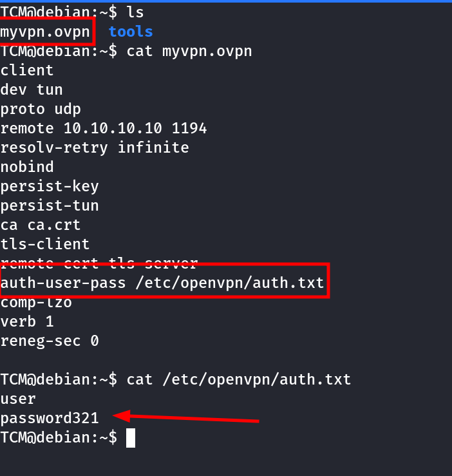Click the 'remote 10.10.10.10 1194' line
Screen dimensions: 452x476
point(104,128)
